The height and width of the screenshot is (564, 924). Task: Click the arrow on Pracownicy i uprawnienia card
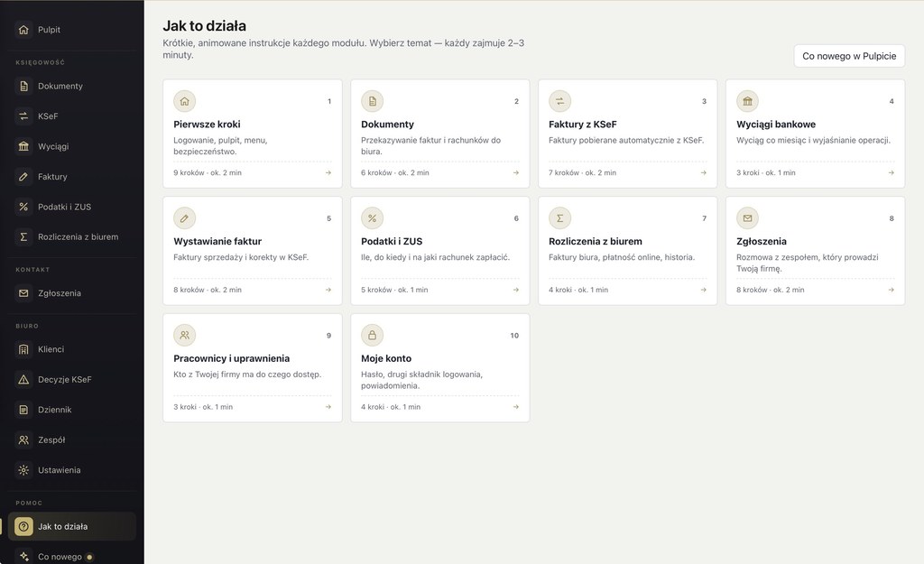click(x=328, y=407)
